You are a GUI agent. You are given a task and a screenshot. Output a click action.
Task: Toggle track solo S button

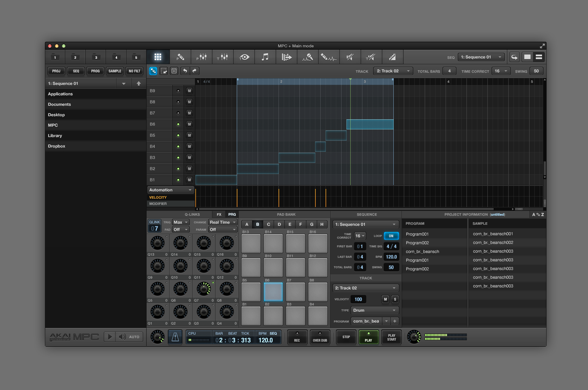tap(395, 299)
